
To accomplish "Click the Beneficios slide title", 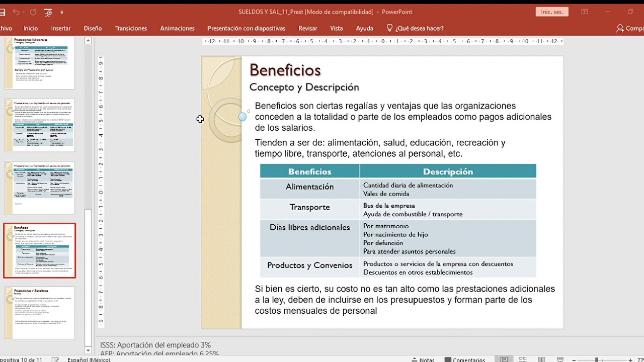I will point(285,70).
